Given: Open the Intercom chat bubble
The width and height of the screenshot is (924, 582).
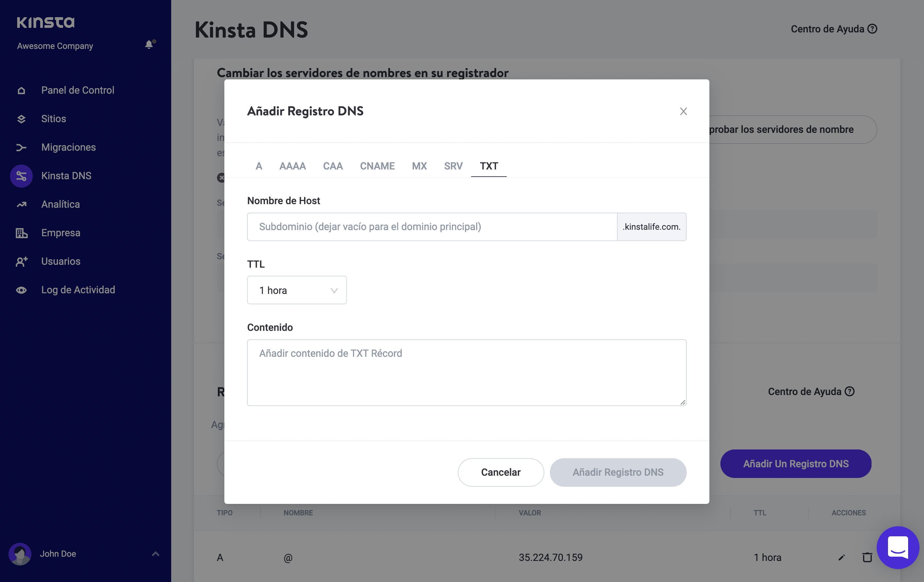Looking at the screenshot, I should 897,547.
